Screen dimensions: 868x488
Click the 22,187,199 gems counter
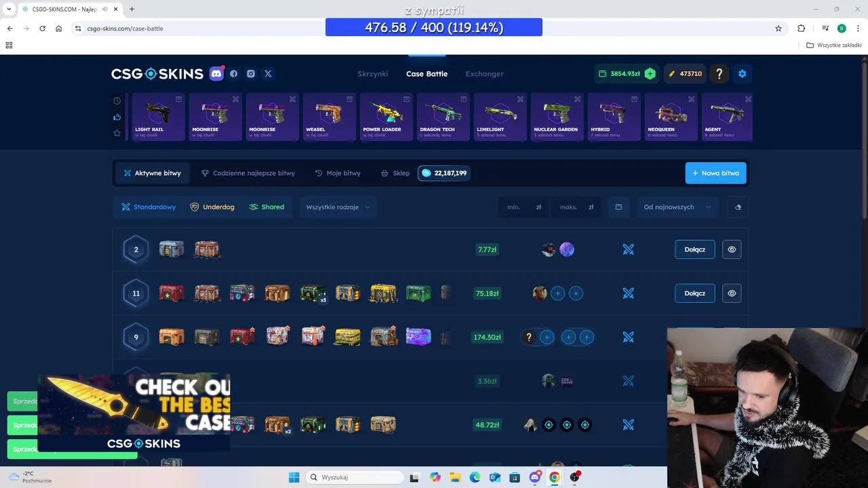pyautogui.click(x=444, y=174)
